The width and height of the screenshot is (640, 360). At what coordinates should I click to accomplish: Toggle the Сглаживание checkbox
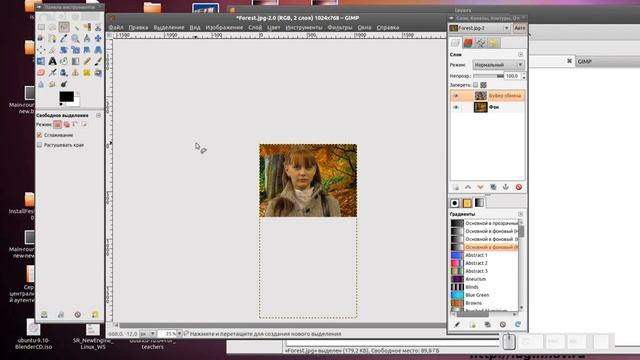[x=40, y=135]
